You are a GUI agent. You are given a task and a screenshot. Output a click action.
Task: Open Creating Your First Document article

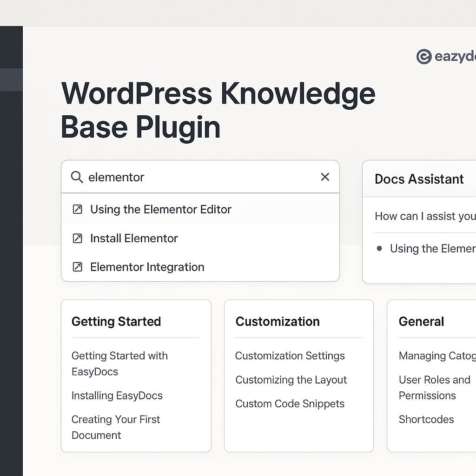tap(116, 427)
